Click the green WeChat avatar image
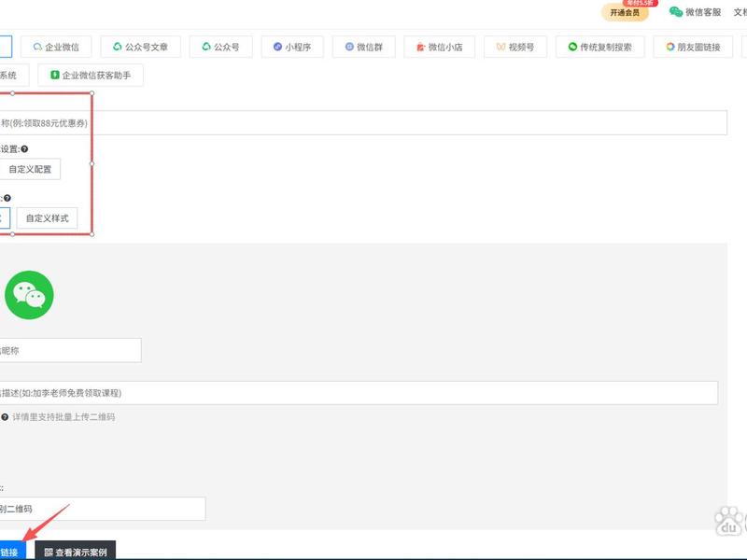This screenshot has width=747, height=560. click(x=29, y=295)
